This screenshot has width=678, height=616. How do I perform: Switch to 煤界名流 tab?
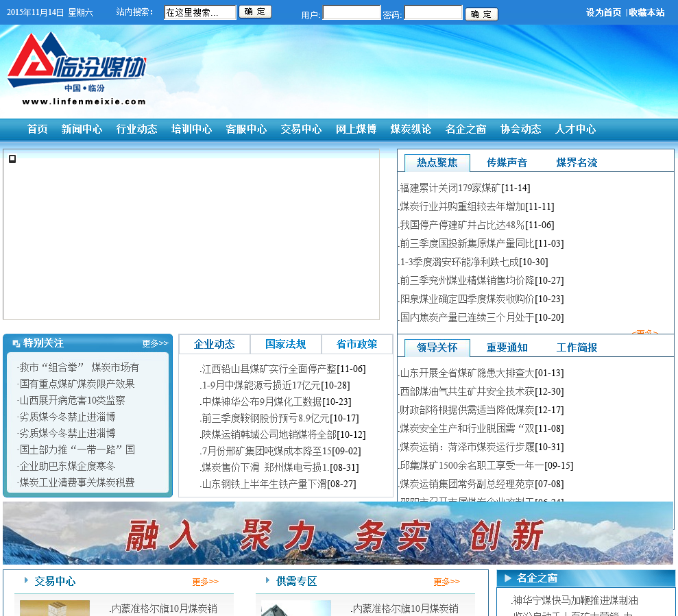577,162
